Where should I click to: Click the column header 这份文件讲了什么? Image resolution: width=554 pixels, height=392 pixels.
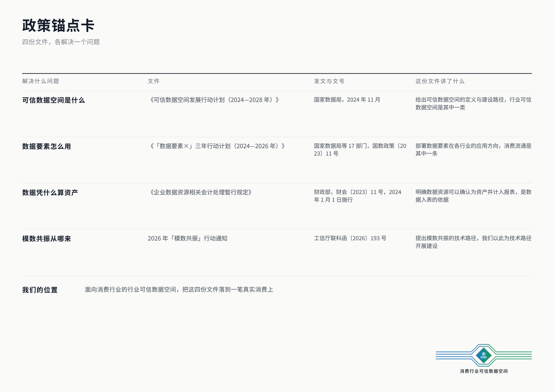coord(440,81)
